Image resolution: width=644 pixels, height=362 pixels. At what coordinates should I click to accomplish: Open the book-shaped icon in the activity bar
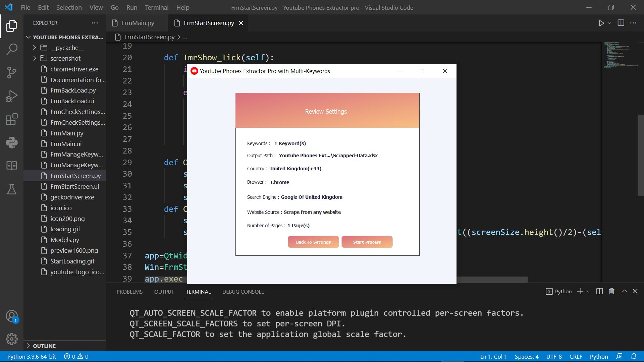coord(12,166)
